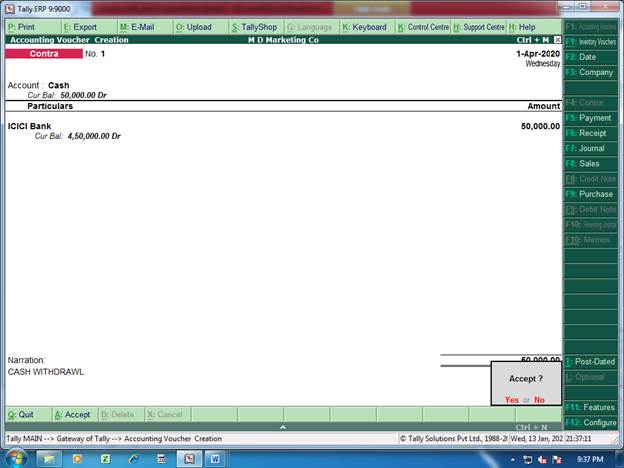Open Calculator taskbar icon
Image resolution: width=624 pixels, height=468 pixels.
point(161,459)
